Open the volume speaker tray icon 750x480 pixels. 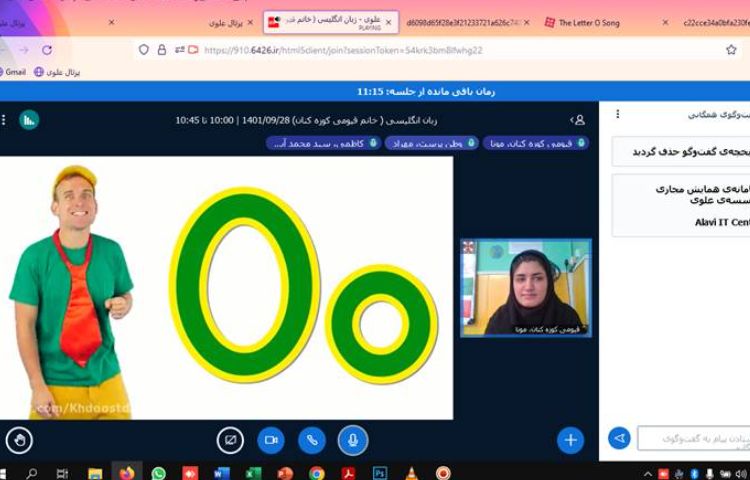pos(740,474)
